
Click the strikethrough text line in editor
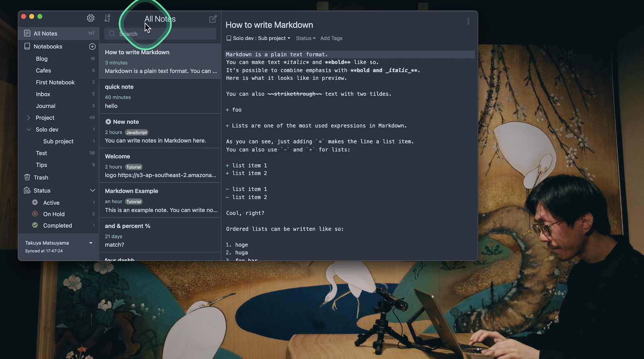309,94
